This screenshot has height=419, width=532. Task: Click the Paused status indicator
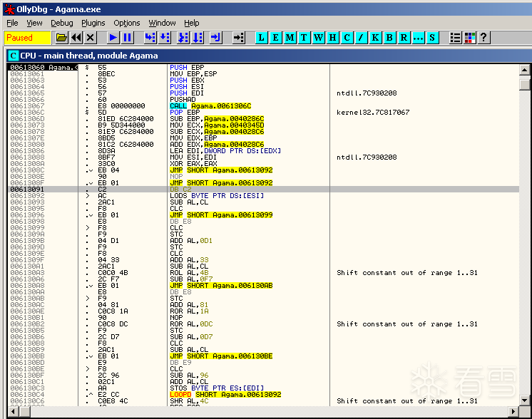click(27, 37)
